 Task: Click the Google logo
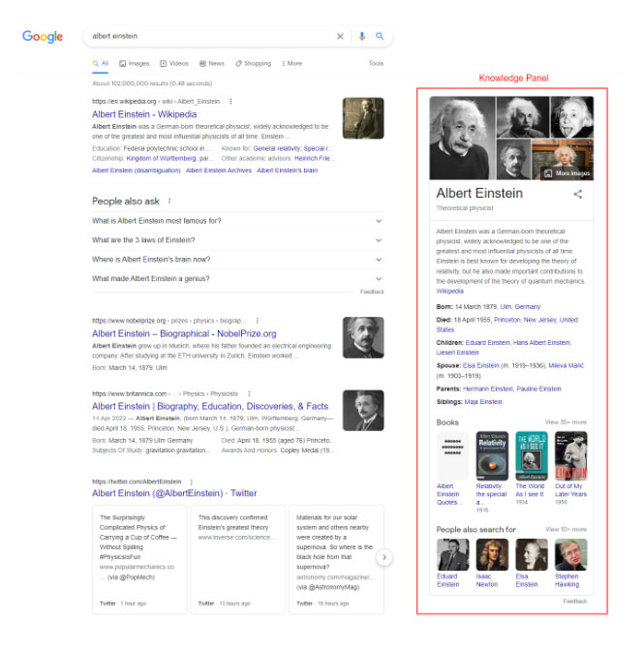pyautogui.click(x=43, y=36)
